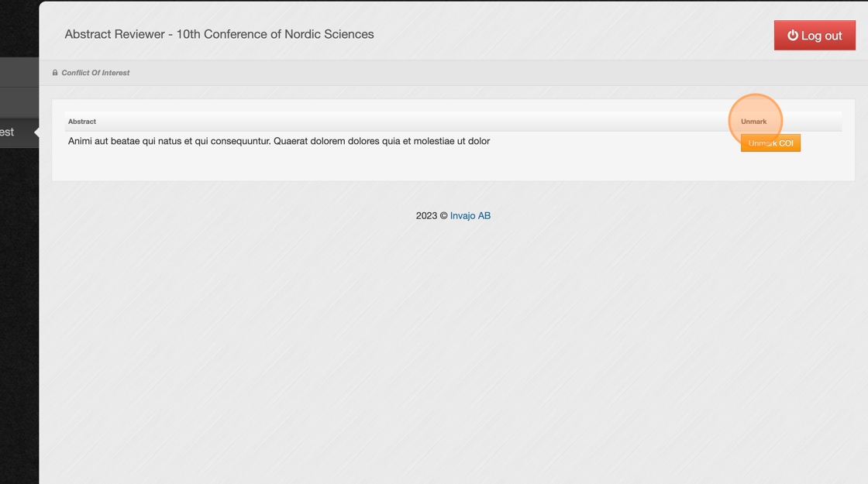Select the abstract text starting 'Animi aut beatae'
This screenshot has width=868, height=484.
278,141
